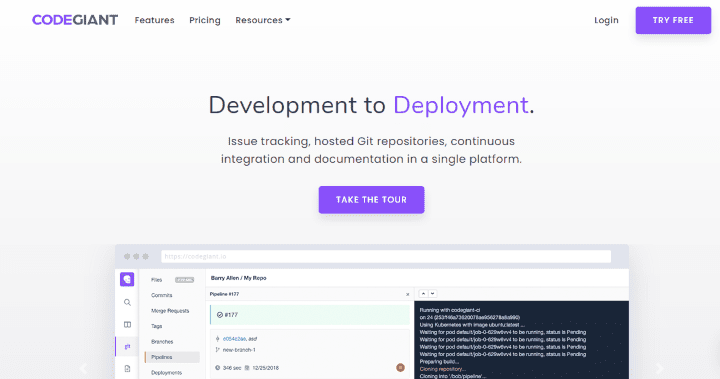
Task: Click the new-branch-1 branch label
Action: point(239,350)
